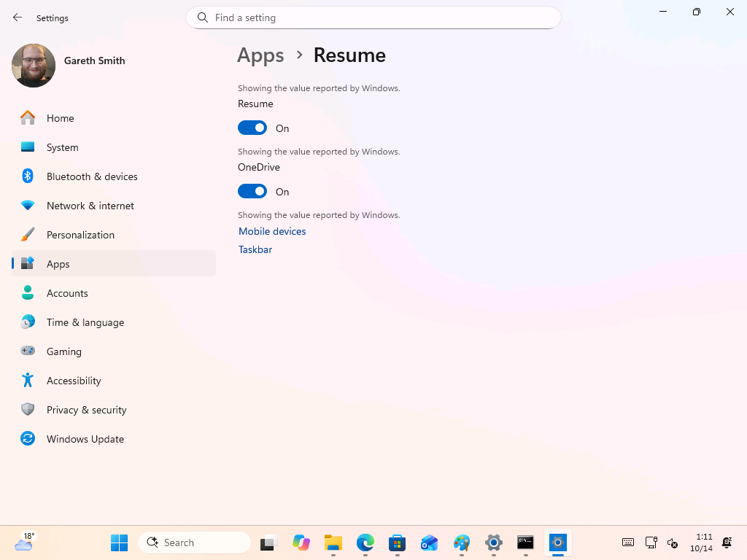Turn off the OneDrive toggle

(x=252, y=191)
